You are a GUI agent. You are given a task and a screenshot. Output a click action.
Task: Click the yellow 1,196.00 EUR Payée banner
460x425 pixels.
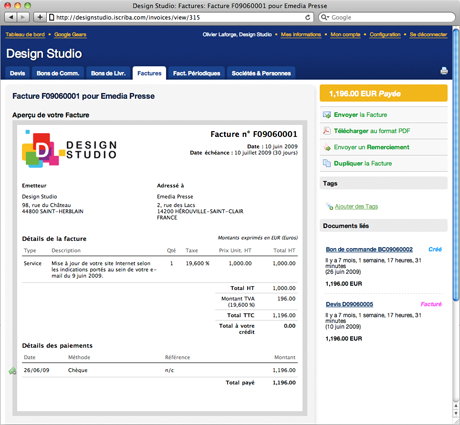click(383, 93)
